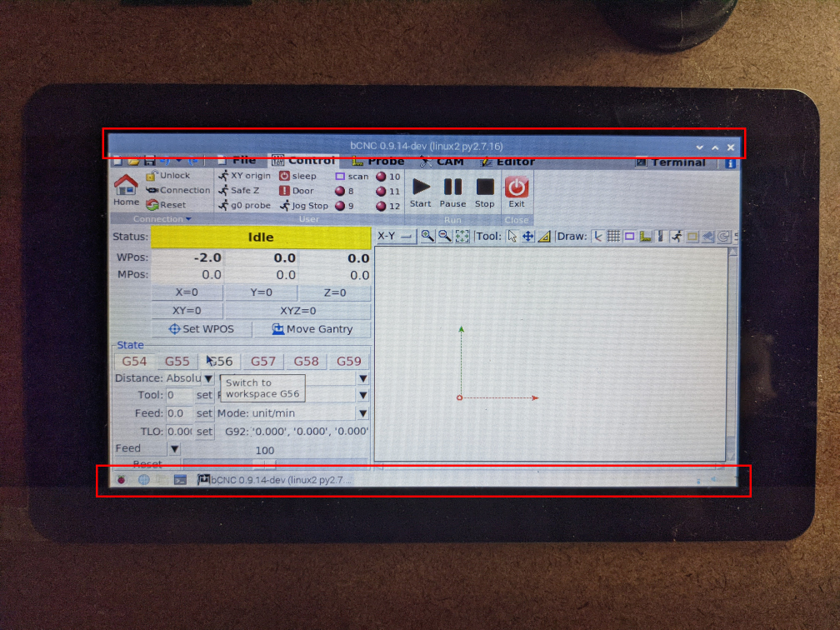Open the Connection serial settings button
This screenshot has width=840, height=630.
click(177, 190)
